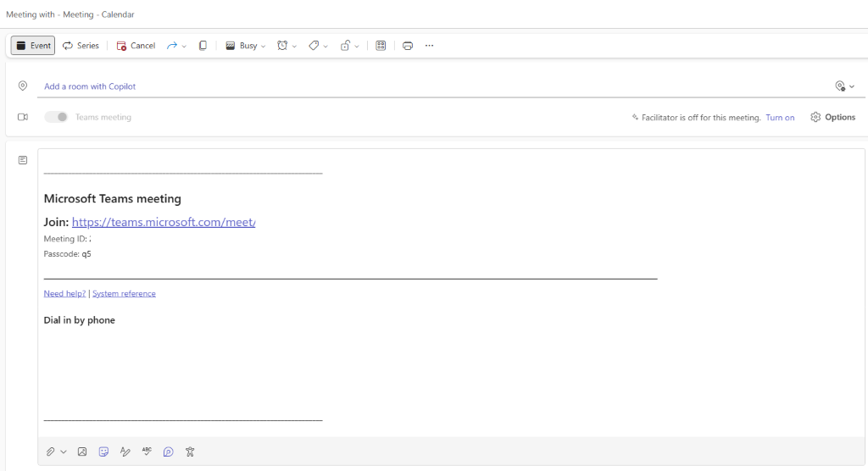The height and width of the screenshot is (471, 868).
Task: Click the Microsoft Teams meeting heading
Action: pyautogui.click(x=113, y=199)
